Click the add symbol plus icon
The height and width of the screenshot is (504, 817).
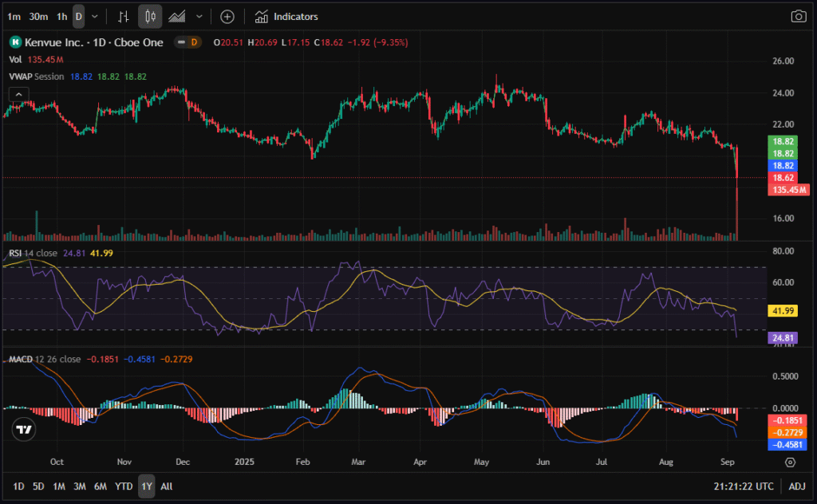click(x=227, y=16)
